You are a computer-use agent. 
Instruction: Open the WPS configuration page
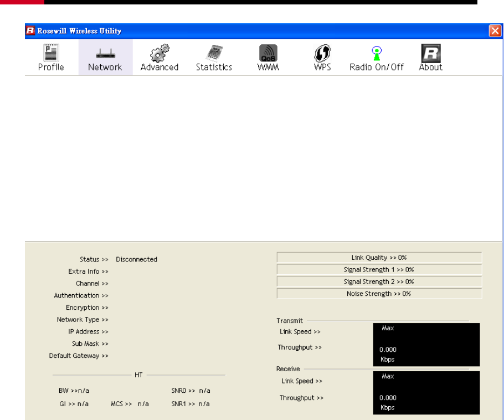tap(322, 58)
